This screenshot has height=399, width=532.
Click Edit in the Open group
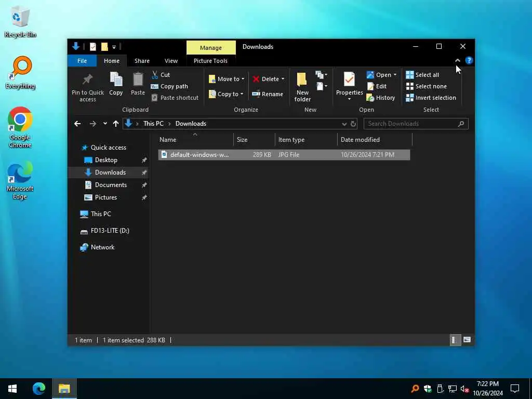tap(377, 86)
